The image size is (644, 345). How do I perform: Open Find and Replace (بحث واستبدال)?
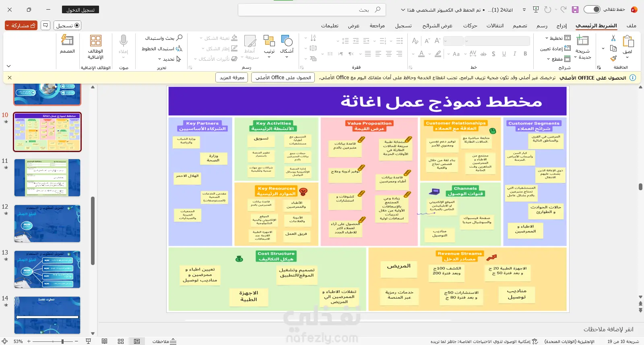164,38
